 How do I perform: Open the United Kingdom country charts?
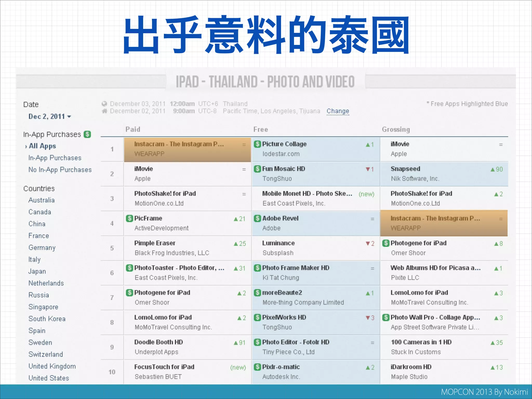pos(52,366)
